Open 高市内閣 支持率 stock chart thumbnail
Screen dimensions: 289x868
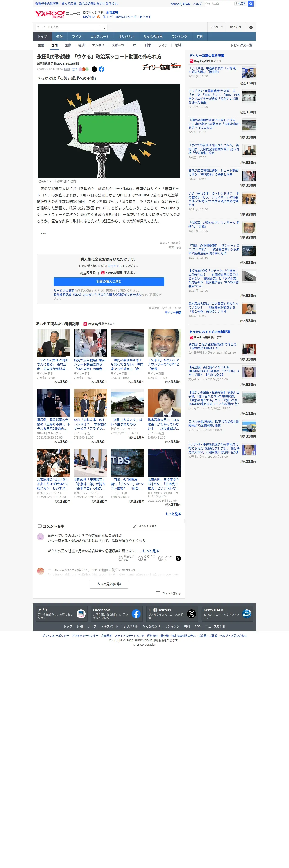point(164,463)
